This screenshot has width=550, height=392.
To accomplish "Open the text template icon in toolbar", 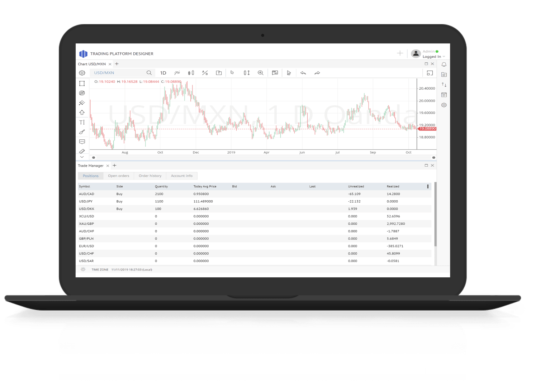I will pos(219,73).
